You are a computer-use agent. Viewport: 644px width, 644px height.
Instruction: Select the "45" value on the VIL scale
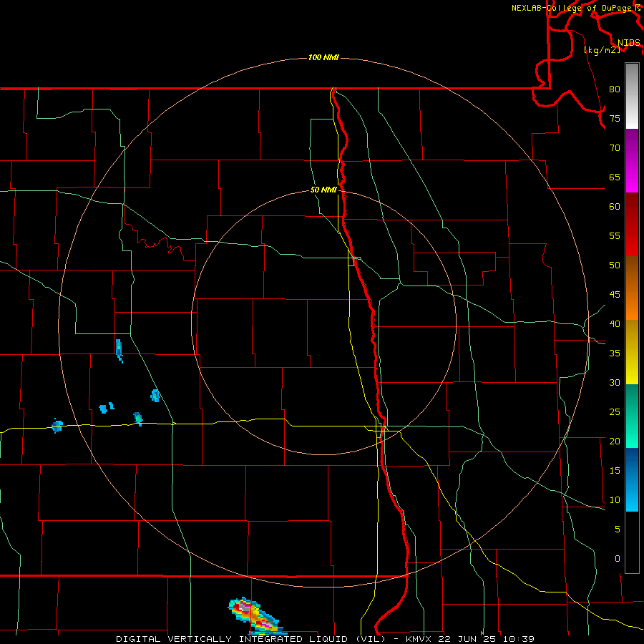615,294
